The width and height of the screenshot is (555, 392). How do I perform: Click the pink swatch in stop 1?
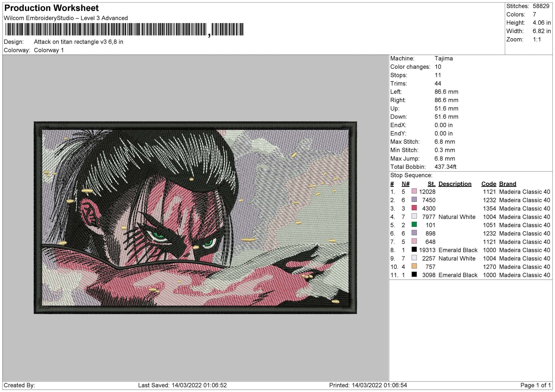tap(414, 191)
